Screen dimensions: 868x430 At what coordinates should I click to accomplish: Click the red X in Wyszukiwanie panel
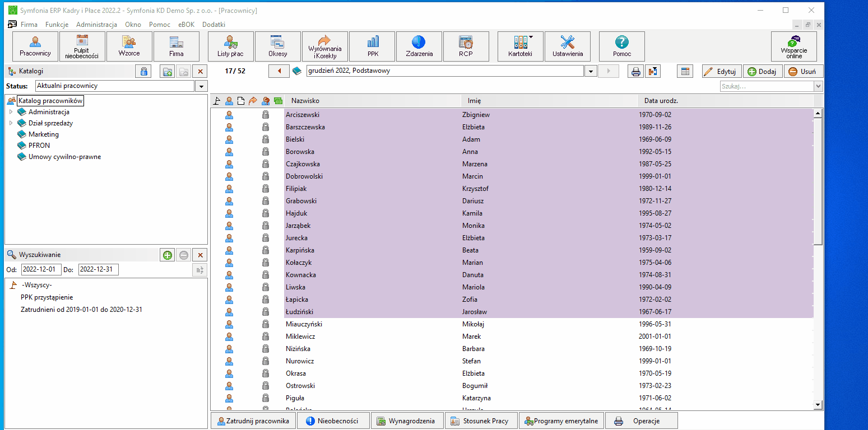click(200, 255)
